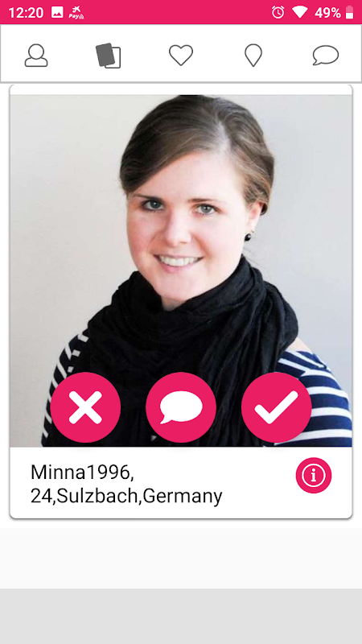Switch to the swipe cards deck tab
This screenshot has width=362, height=644.
109,56
